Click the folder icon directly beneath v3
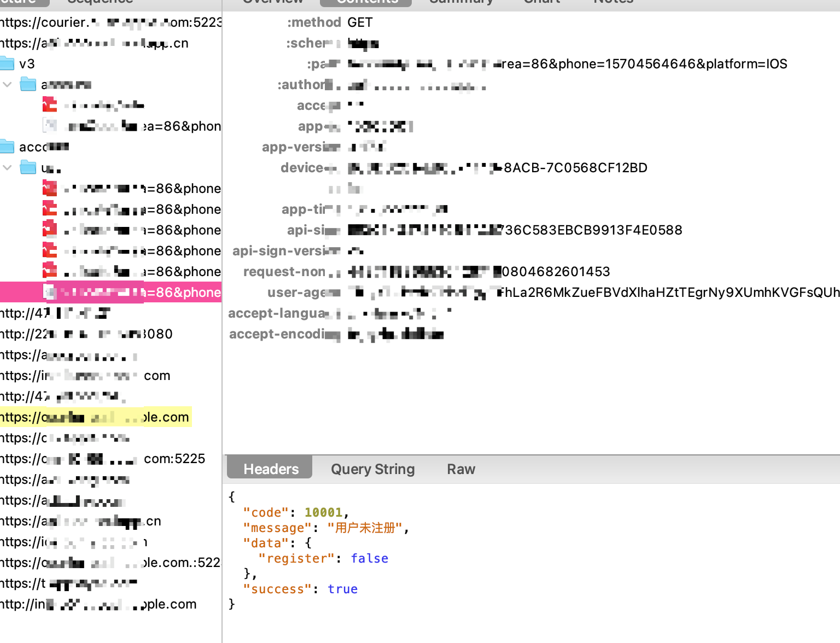840x643 pixels. (28, 85)
